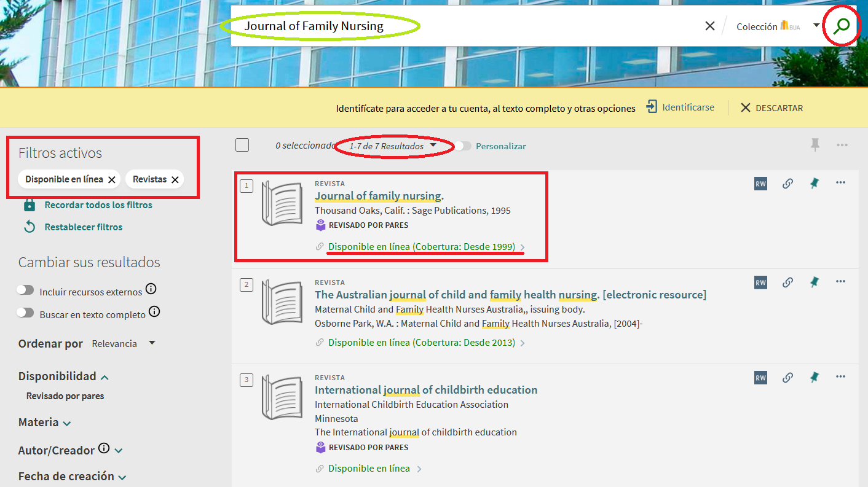Click the lock icon to remember all filters
This screenshot has width=868, height=487.
coord(29,205)
